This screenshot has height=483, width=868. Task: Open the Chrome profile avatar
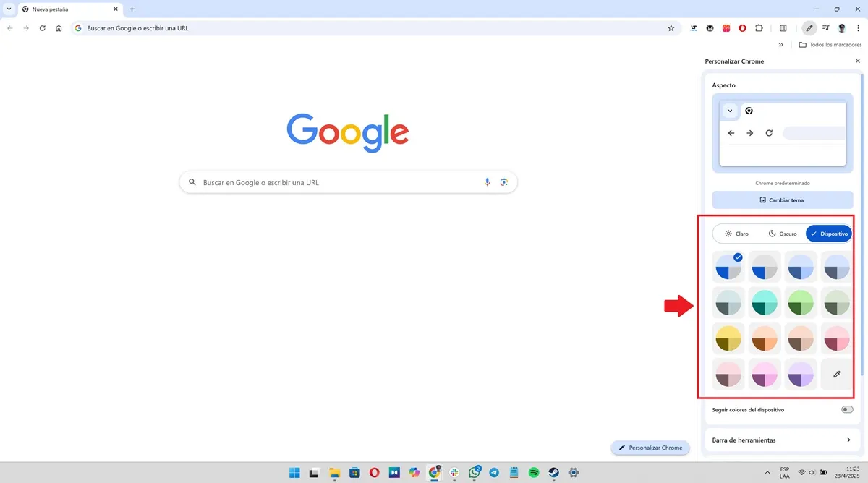click(841, 28)
